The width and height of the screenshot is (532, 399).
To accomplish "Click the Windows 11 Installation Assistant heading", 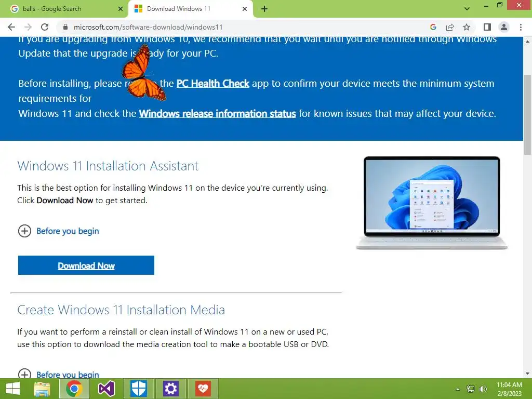I will (x=108, y=166).
